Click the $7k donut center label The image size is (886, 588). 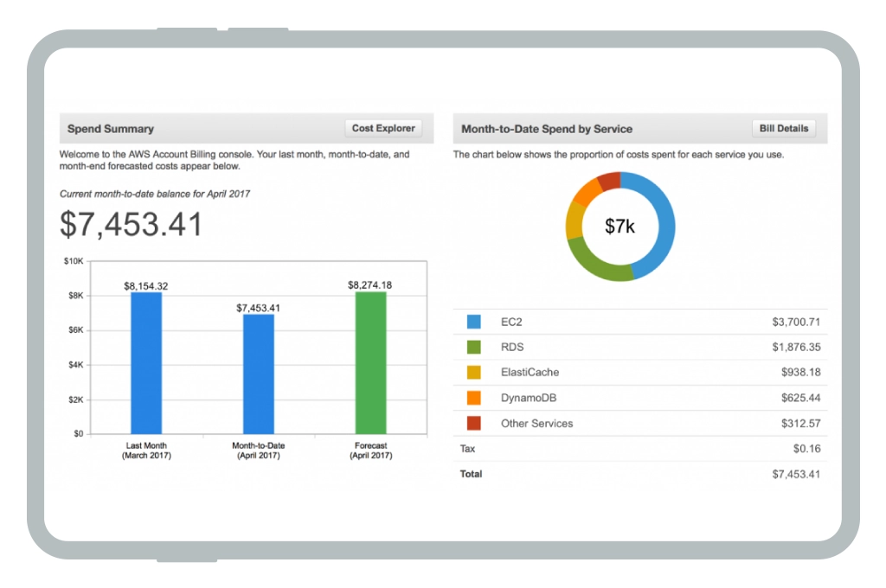point(620,226)
